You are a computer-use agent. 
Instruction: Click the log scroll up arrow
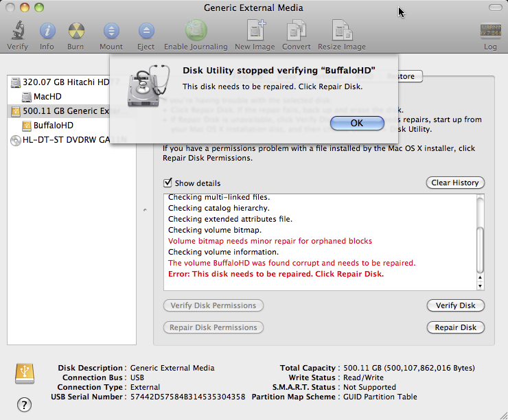point(480,277)
